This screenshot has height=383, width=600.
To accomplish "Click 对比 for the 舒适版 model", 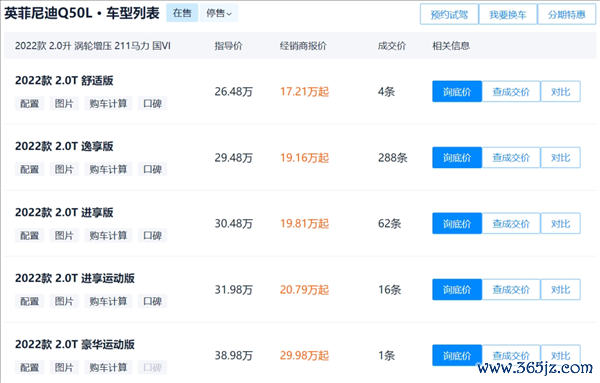I will pyautogui.click(x=561, y=91).
